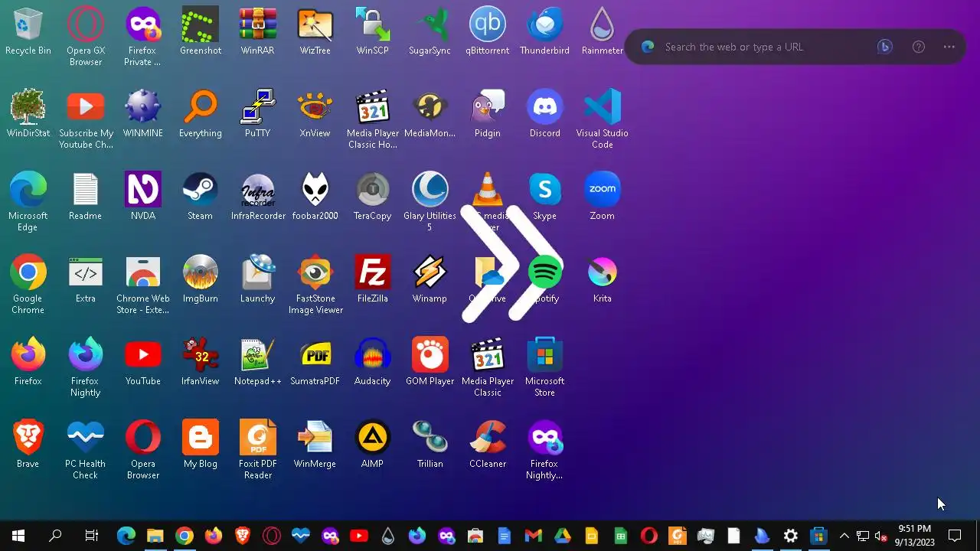
Task: Open Discord desktop shortcut
Action: [544, 115]
